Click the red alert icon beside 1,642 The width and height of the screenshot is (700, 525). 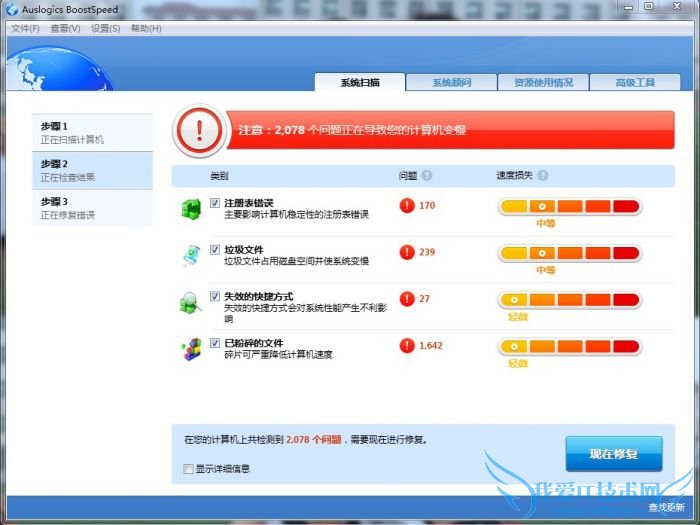(x=407, y=345)
